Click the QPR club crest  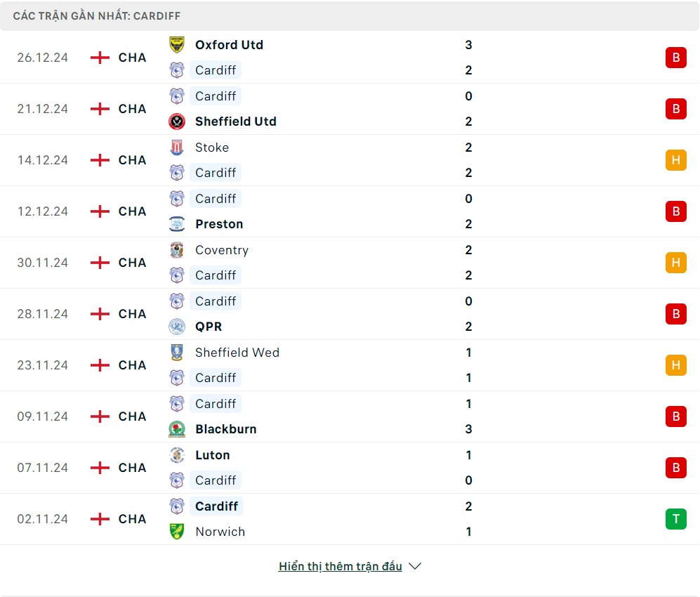coord(177,327)
